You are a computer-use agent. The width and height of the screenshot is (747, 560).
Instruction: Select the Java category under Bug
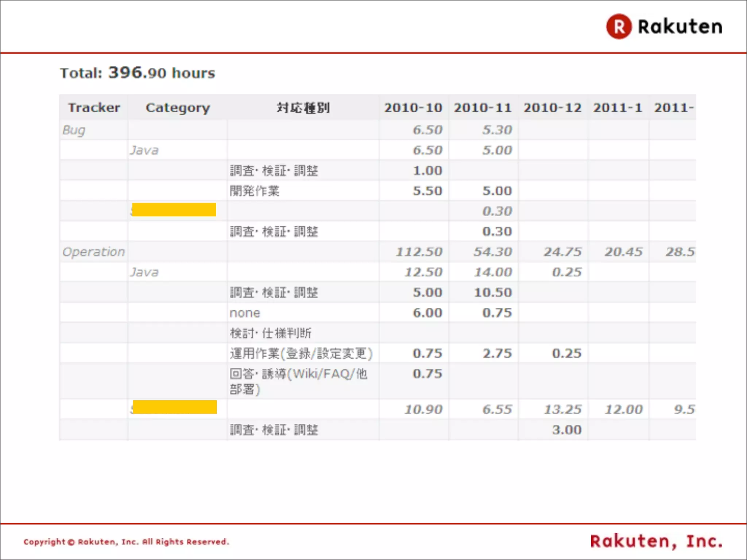(144, 150)
